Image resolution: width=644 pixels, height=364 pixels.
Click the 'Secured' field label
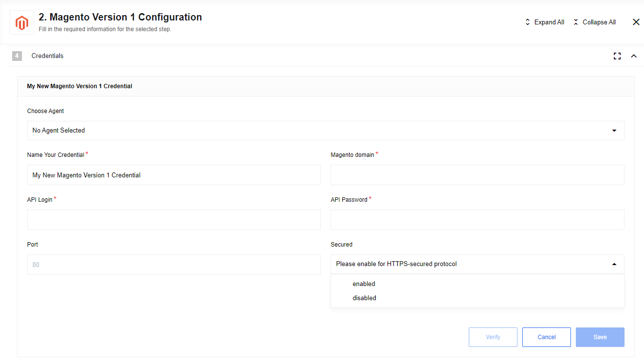pos(341,245)
